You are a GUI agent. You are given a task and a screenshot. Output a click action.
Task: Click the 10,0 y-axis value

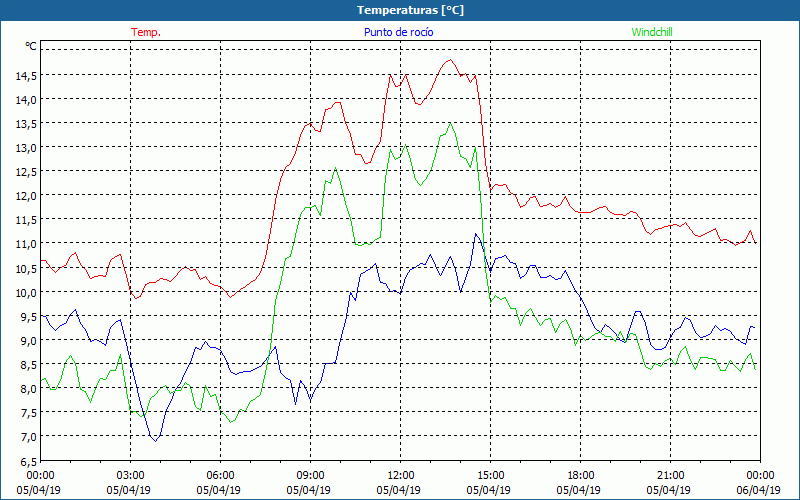26,292
